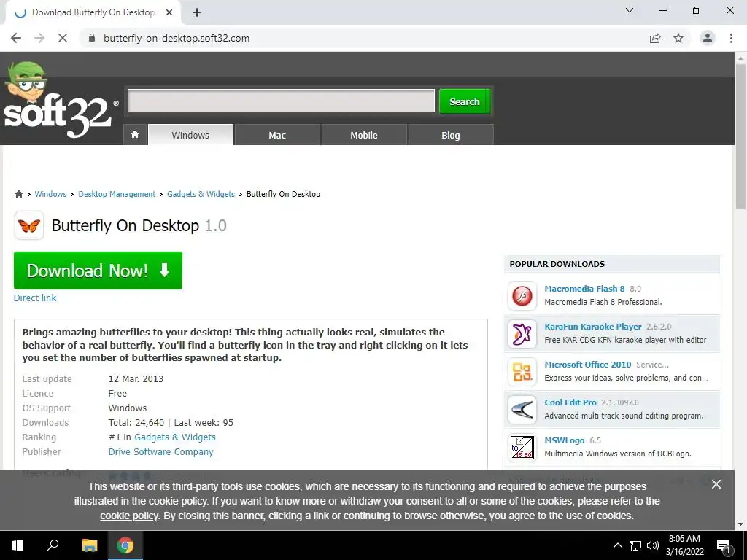The height and width of the screenshot is (560, 747).
Task: Open the home icon tab in navigation
Action: click(135, 135)
